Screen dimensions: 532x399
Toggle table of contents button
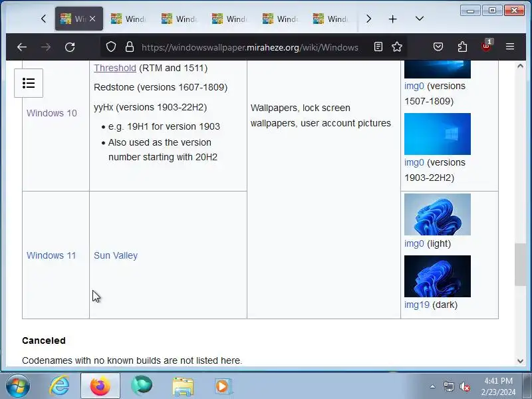point(29,82)
